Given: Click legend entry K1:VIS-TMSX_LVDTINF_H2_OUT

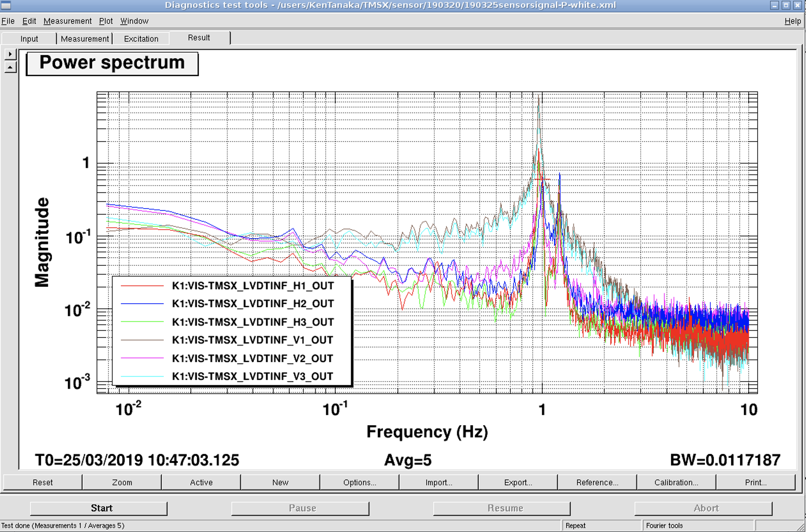Looking at the screenshot, I should click(253, 304).
